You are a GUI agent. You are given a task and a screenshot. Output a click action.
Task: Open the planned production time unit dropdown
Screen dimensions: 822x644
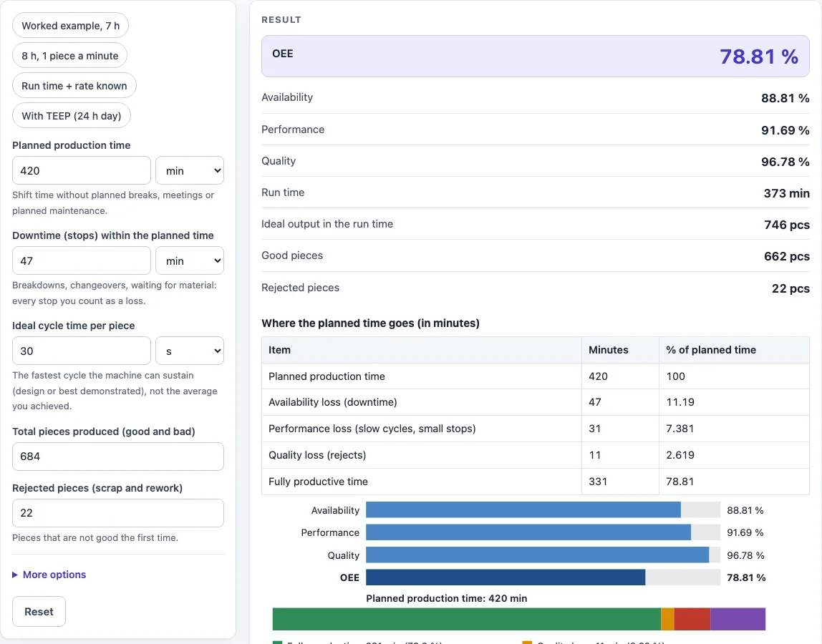(190, 170)
